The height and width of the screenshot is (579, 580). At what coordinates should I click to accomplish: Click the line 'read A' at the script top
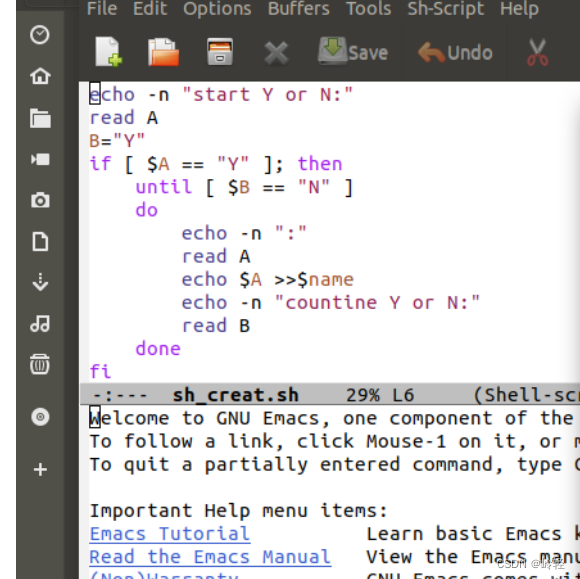(124, 118)
